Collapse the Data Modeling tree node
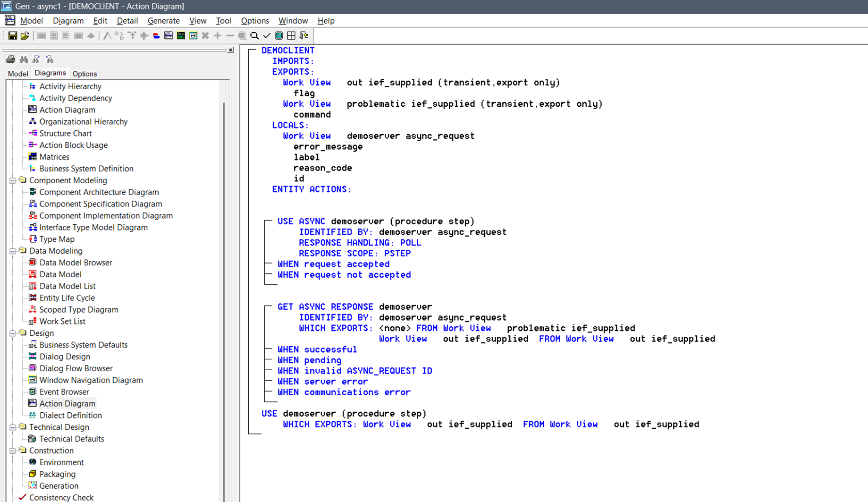 (13, 251)
